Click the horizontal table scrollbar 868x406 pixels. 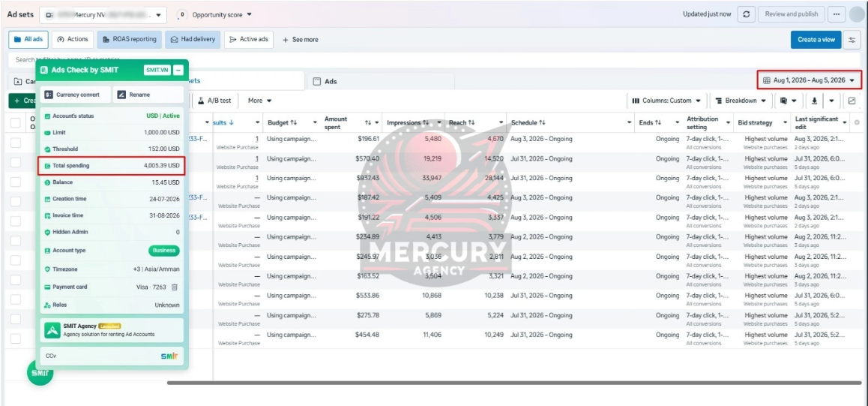(513, 382)
